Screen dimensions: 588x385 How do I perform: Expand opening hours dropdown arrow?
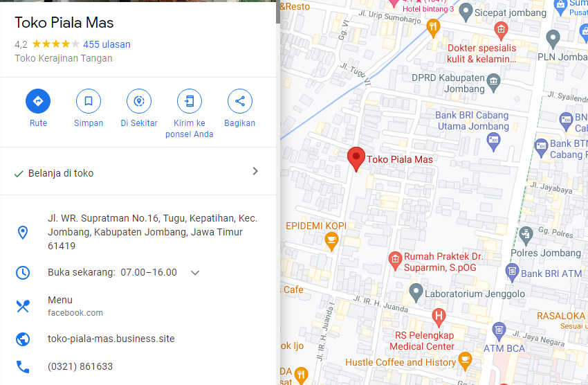[x=195, y=273]
